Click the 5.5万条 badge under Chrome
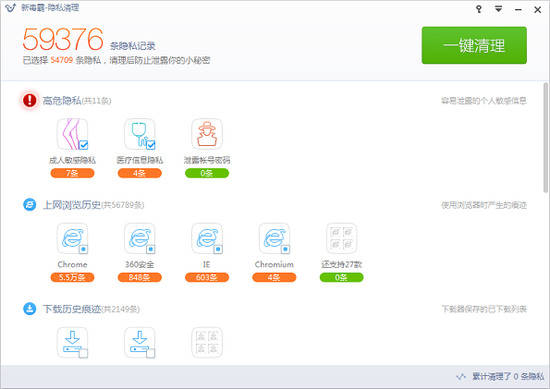Viewport: 550px width, 389px height. (x=72, y=277)
